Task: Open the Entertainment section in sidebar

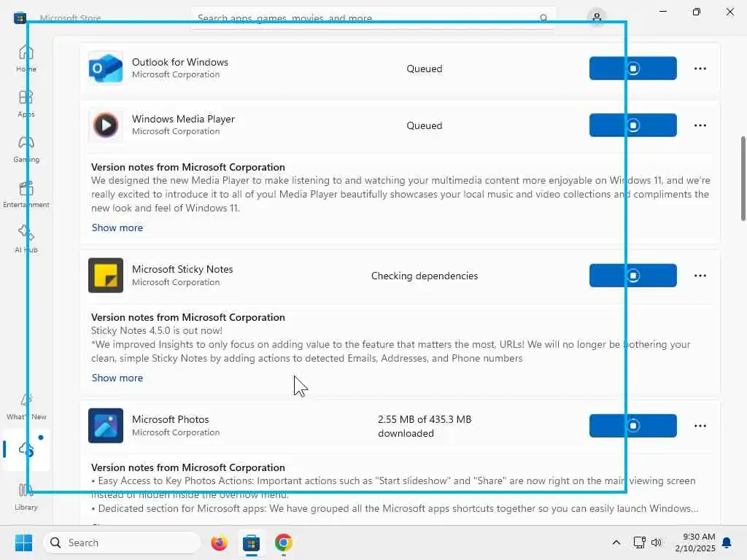Action: [26, 194]
